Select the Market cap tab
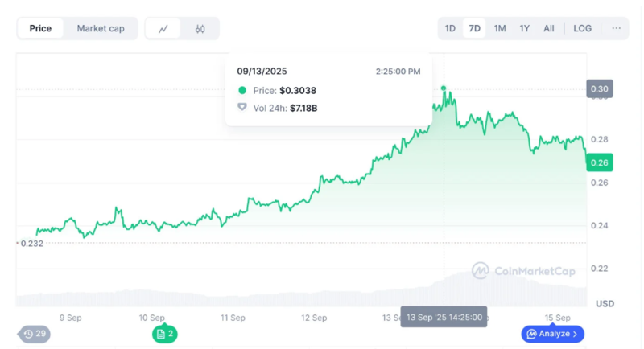The image size is (644, 349). tap(101, 29)
